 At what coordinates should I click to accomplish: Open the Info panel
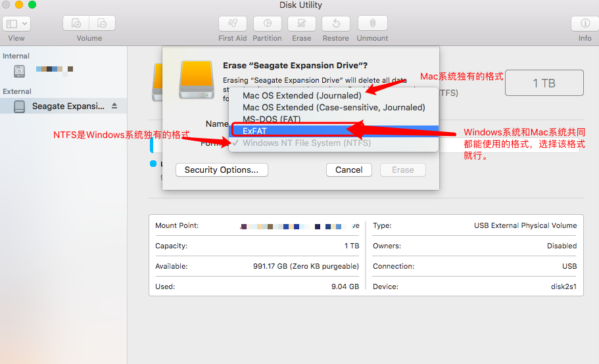click(585, 24)
